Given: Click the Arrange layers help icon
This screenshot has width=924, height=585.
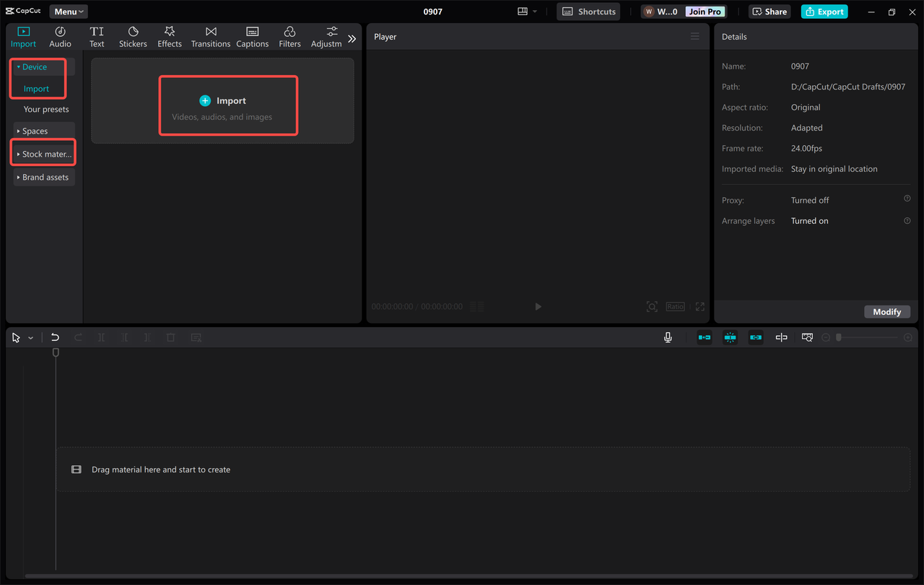Looking at the screenshot, I should click(907, 220).
